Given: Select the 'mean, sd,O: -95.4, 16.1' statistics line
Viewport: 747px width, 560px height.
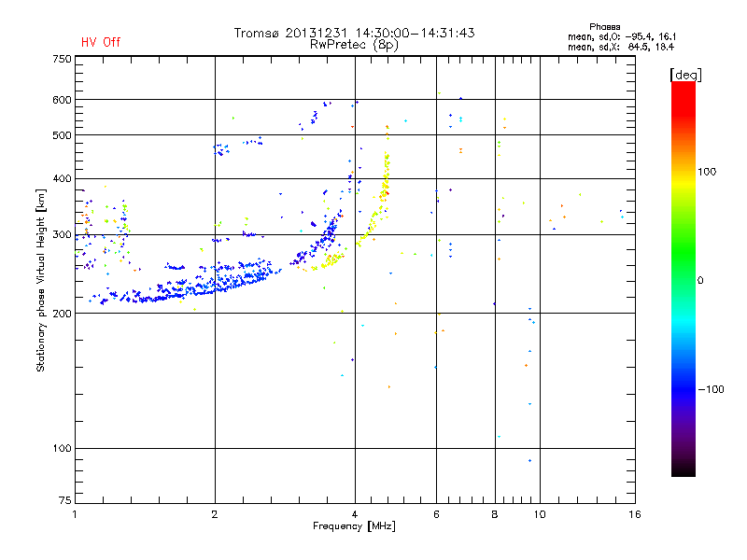Looking at the screenshot, I should (622, 36).
